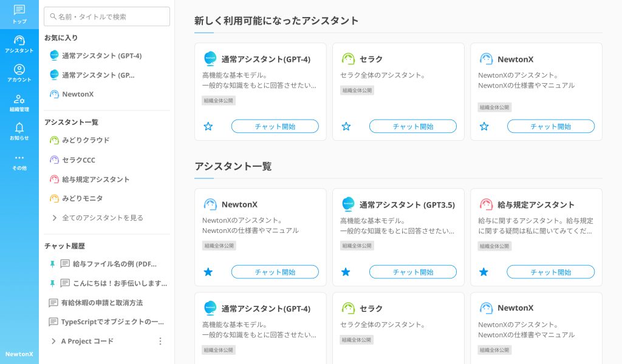Click the お知らせ bell icon
This screenshot has width=622, height=364.
[x=19, y=128]
